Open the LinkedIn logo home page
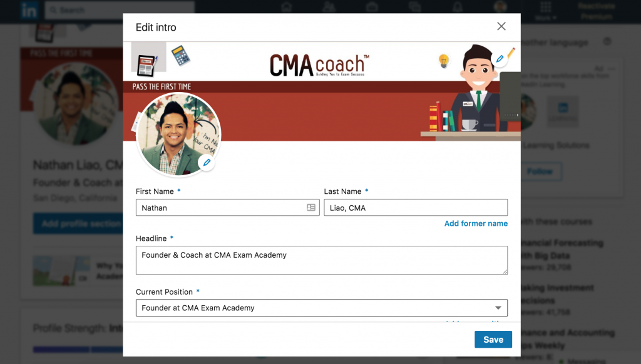 point(29,10)
